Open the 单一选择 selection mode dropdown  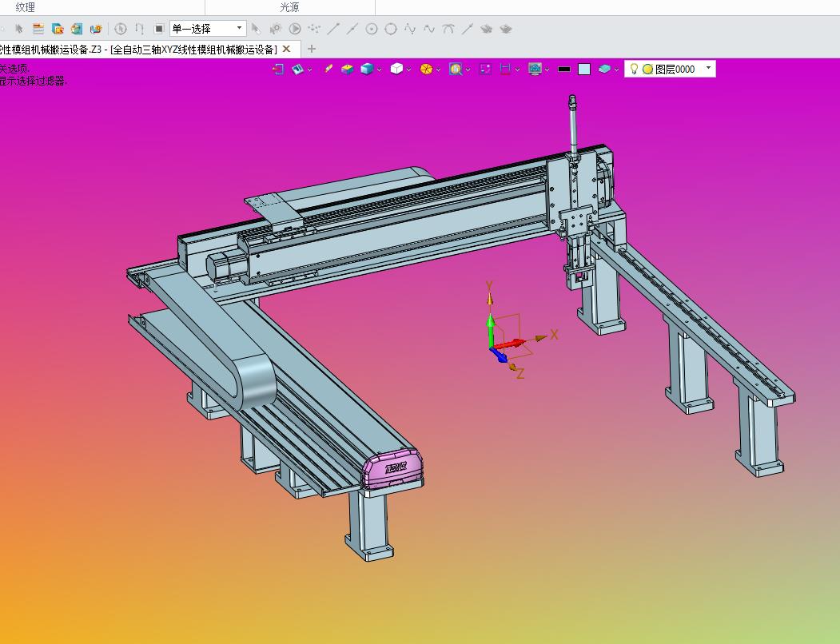point(208,29)
